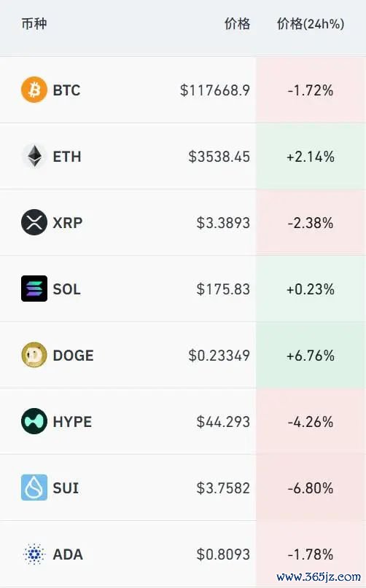Select the Cardano ADA dotted icon
This screenshot has height=588, width=366.
[x=34, y=554]
